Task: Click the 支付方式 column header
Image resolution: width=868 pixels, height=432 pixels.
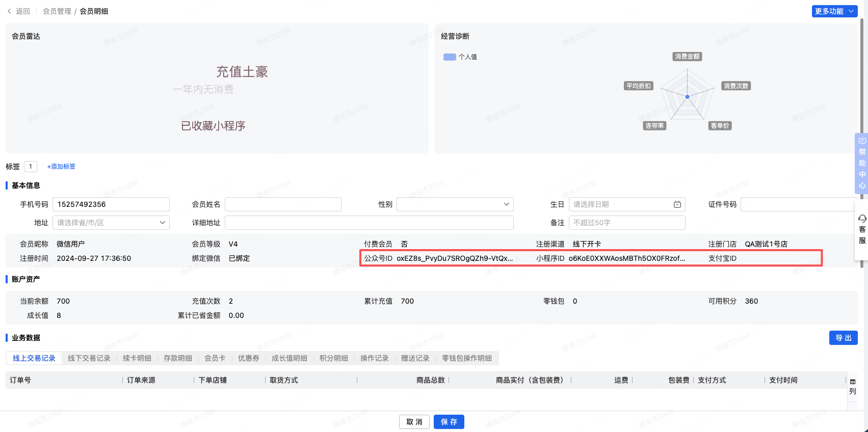Action: point(712,380)
